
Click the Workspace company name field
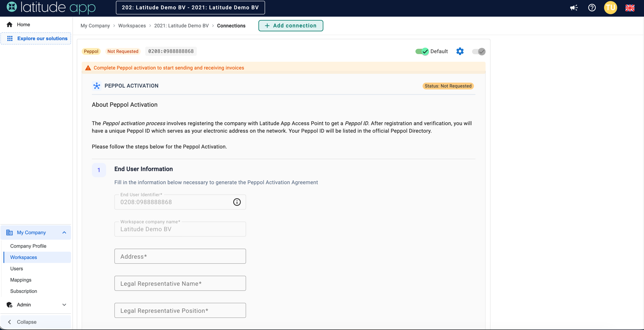tap(180, 229)
